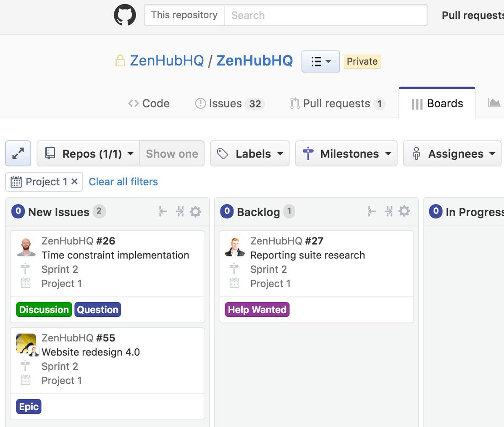Click the Epic label on #55
Image resolution: width=504 pixels, height=427 pixels.
[x=29, y=407]
